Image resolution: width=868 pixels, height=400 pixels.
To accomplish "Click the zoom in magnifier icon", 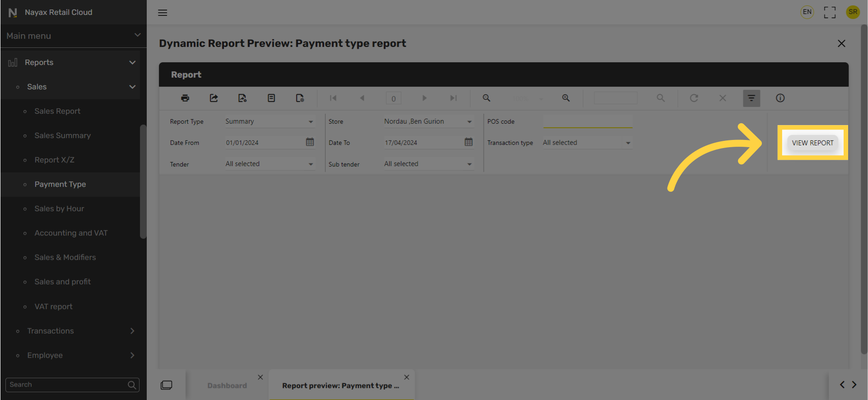I will [566, 98].
